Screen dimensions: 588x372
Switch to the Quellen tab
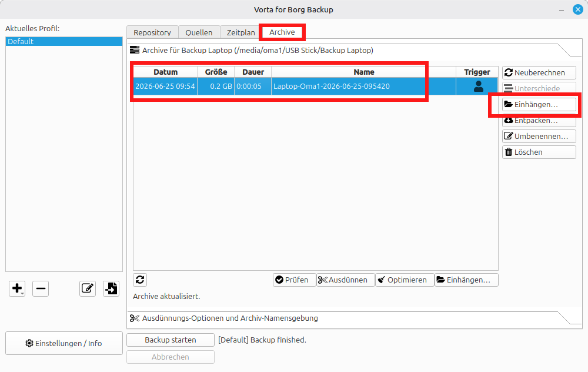click(199, 32)
